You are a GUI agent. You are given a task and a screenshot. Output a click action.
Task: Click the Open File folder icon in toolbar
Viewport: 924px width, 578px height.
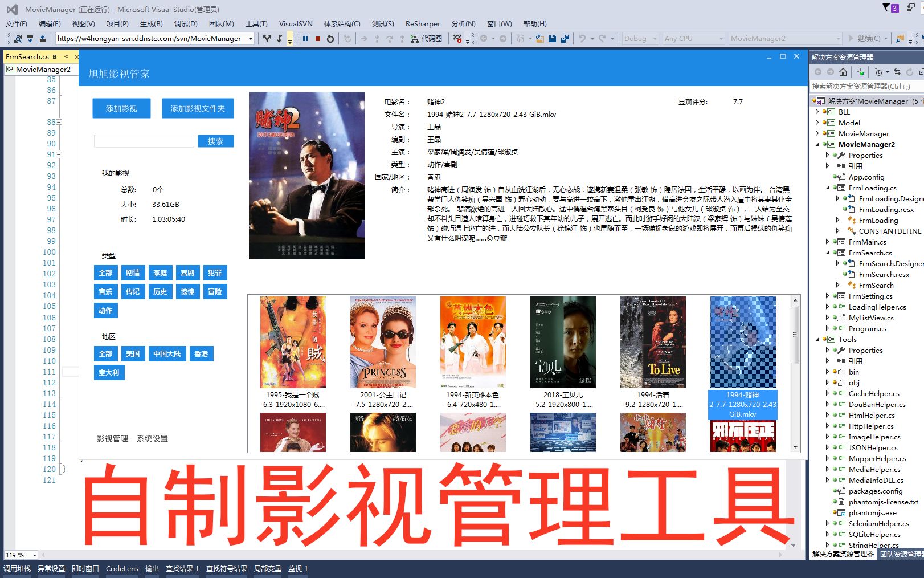coord(539,39)
